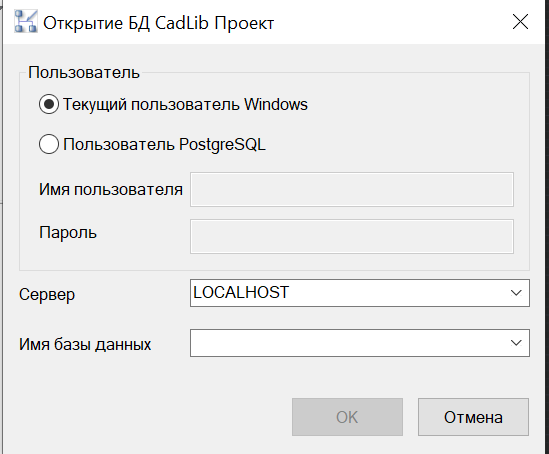Click the Имя пользователя label
This screenshot has width=549, height=454.
pyautogui.click(x=111, y=190)
